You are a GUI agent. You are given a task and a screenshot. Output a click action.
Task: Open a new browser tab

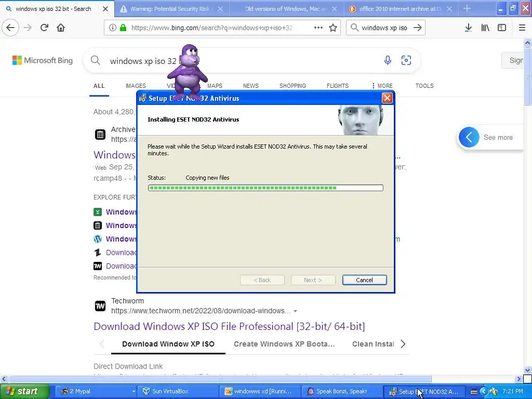467,8
